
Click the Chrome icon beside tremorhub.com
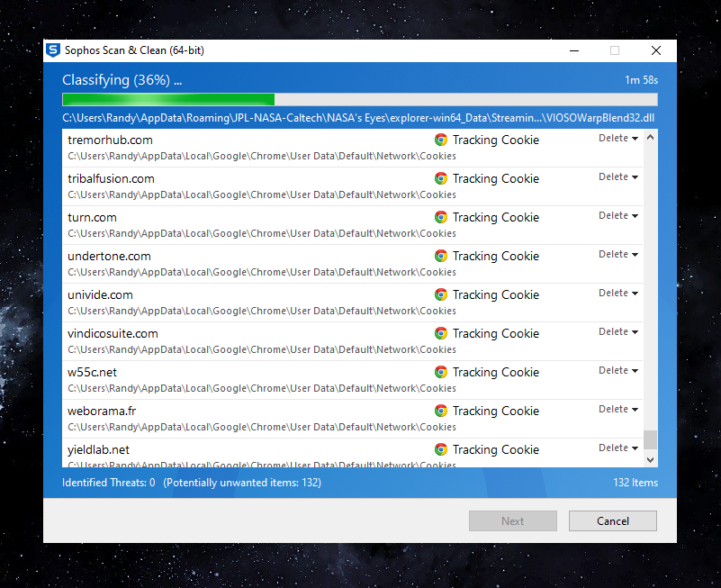(x=441, y=140)
